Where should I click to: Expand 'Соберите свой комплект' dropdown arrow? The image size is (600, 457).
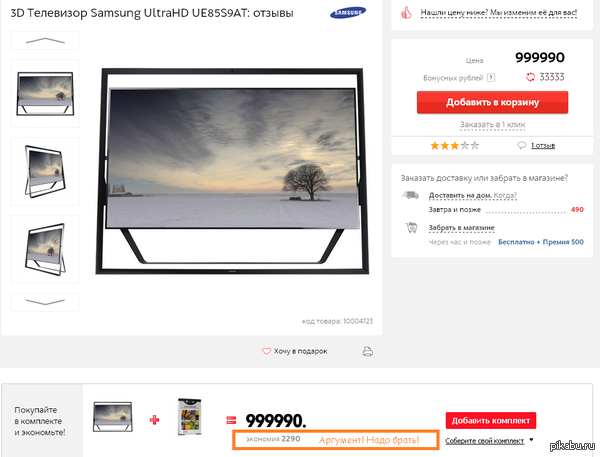pyautogui.click(x=531, y=440)
